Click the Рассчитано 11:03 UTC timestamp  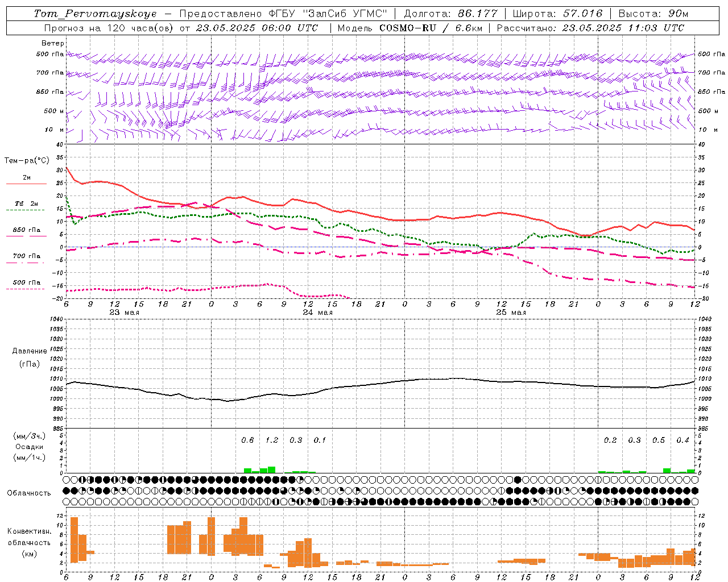point(590,28)
